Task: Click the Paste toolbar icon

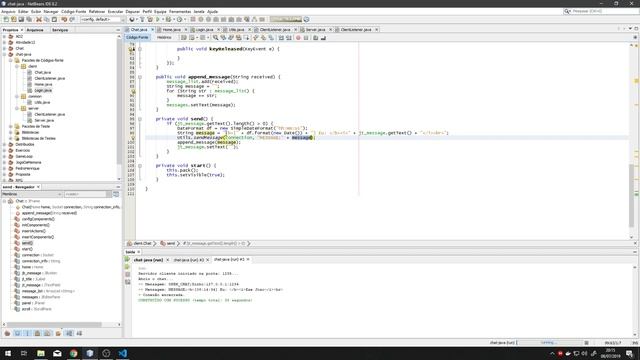Action: 54,19
